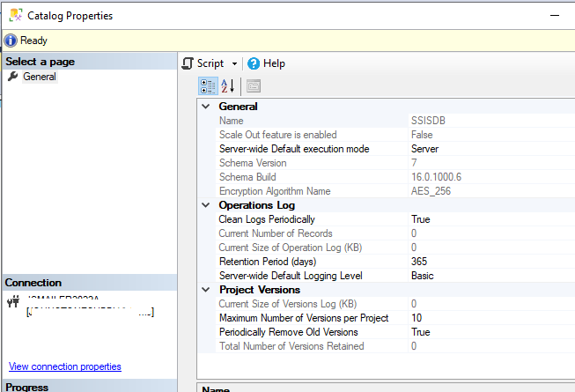Select Clean Logs Periodically True value
The image size is (575, 392).
421,219
